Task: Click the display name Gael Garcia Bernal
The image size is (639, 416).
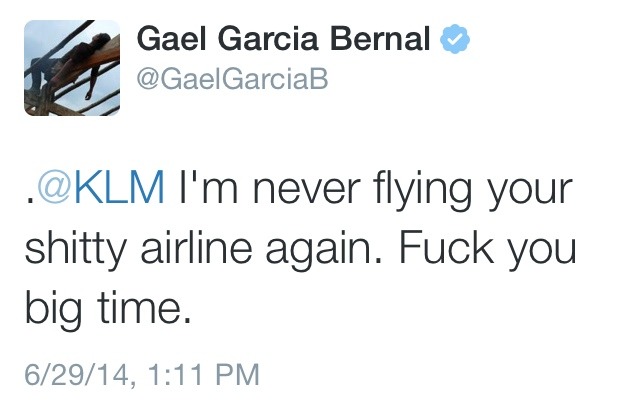Action: pyautogui.click(x=282, y=42)
